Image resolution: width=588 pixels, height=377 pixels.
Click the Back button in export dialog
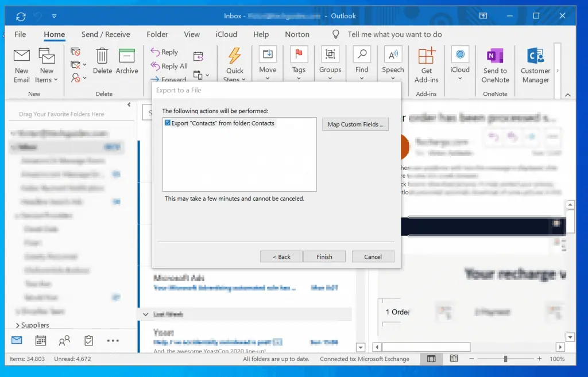[281, 256]
